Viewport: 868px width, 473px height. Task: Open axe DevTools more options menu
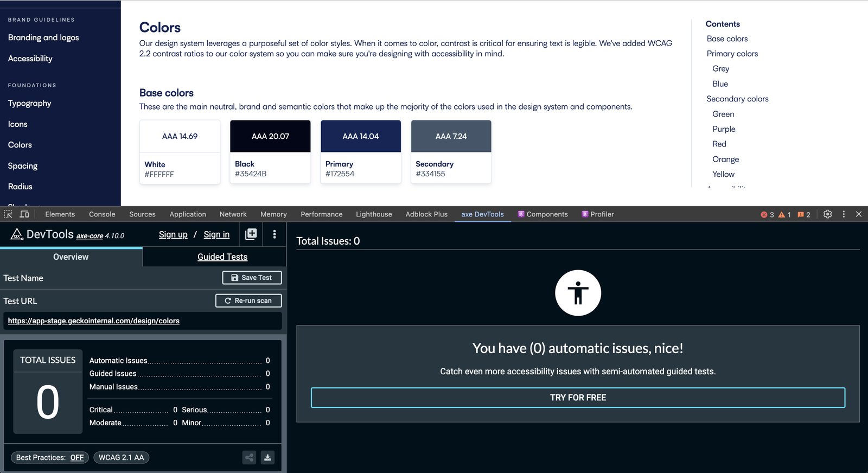275,234
